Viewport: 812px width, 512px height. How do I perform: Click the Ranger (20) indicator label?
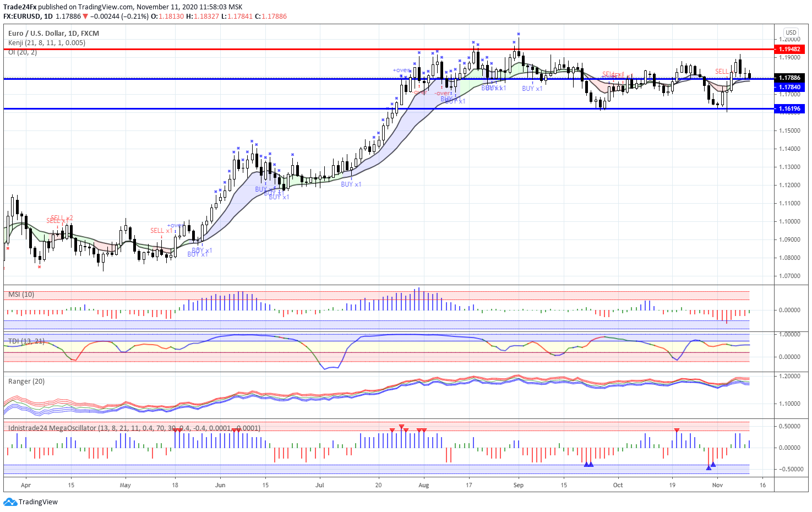click(x=26, y=381)
